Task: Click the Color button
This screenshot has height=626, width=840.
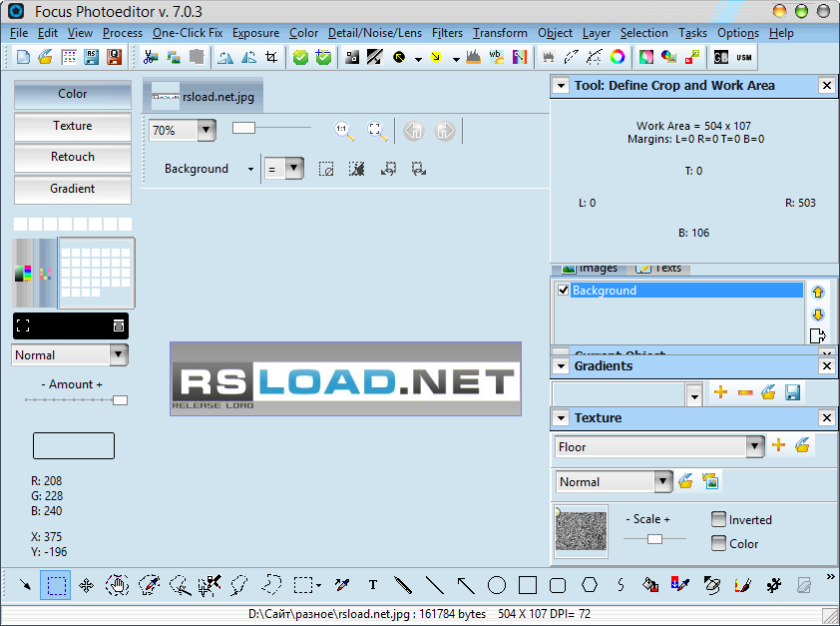Action: [x=72, y=94]
